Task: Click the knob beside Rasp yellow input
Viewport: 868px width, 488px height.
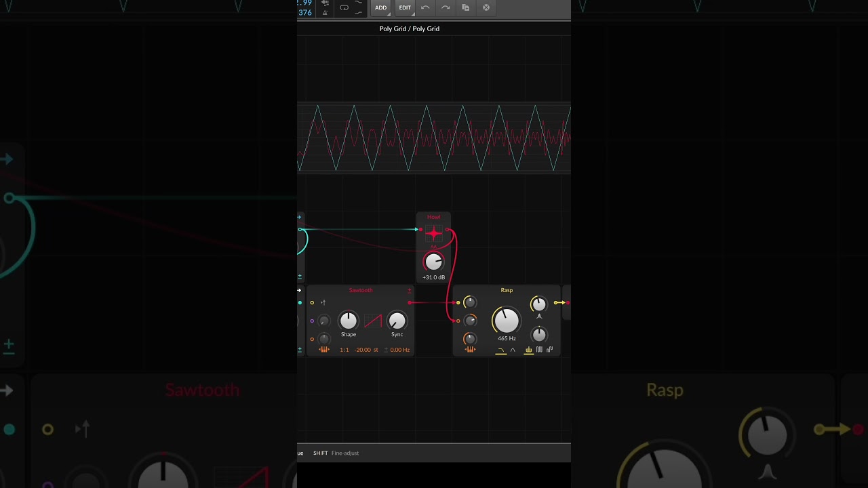Action: click(x=471, y=302)
